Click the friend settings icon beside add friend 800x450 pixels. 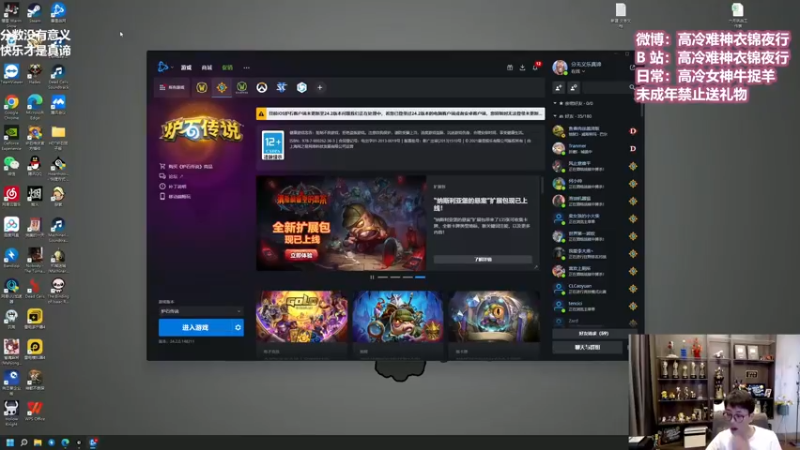[573, 88]
